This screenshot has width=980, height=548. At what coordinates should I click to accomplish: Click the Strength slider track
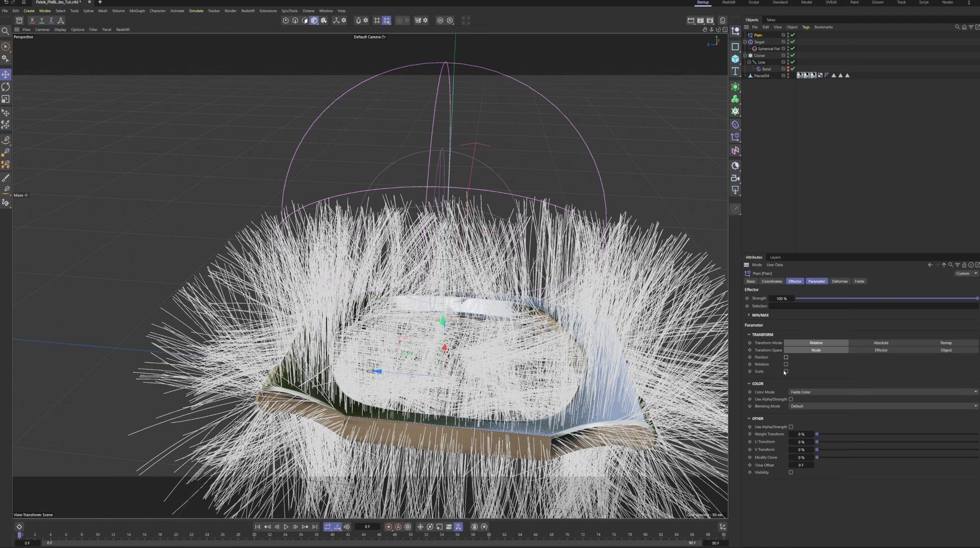click(x=887, y=298)
